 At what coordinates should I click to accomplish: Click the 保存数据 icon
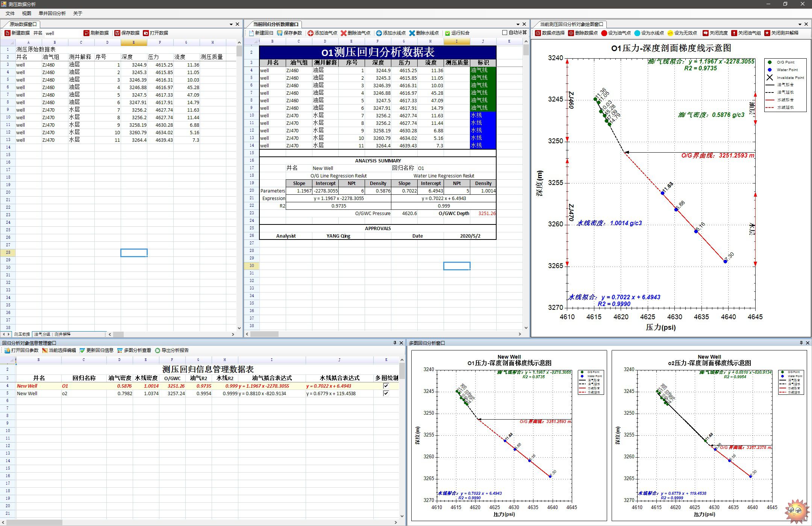117,33
